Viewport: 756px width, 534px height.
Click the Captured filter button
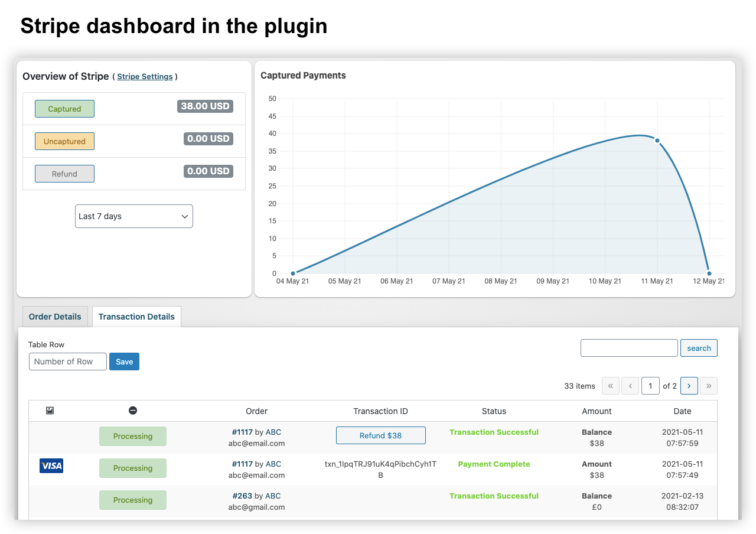coord(64,109)
